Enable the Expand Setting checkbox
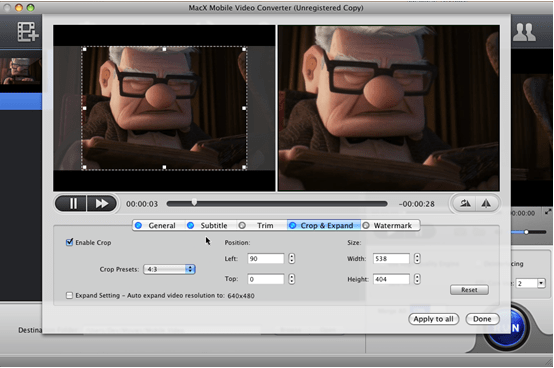Image resolution: width=554 pixels, height=368 pixels. click(69, 295)
